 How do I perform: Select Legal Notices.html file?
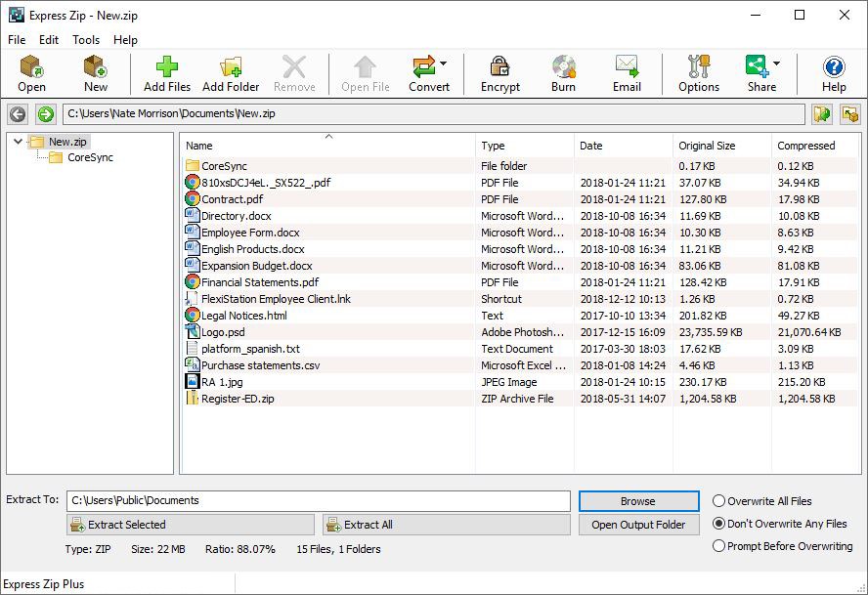point(520,316)
